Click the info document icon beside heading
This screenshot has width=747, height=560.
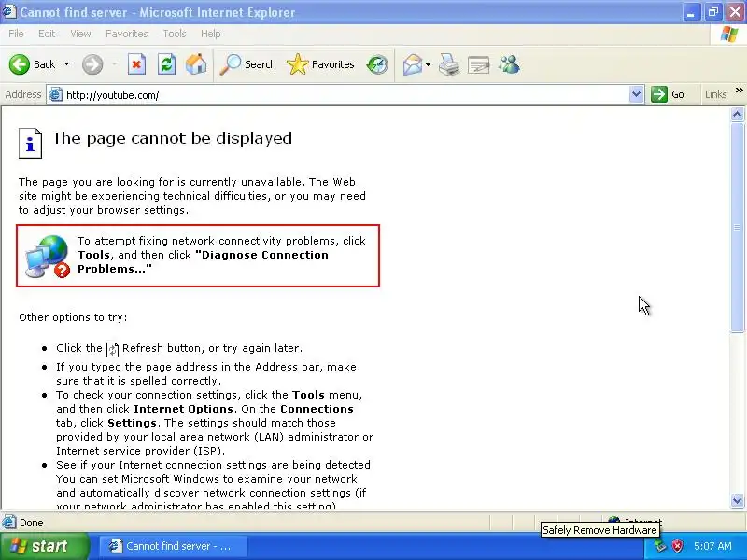click(x=31, y=143)
